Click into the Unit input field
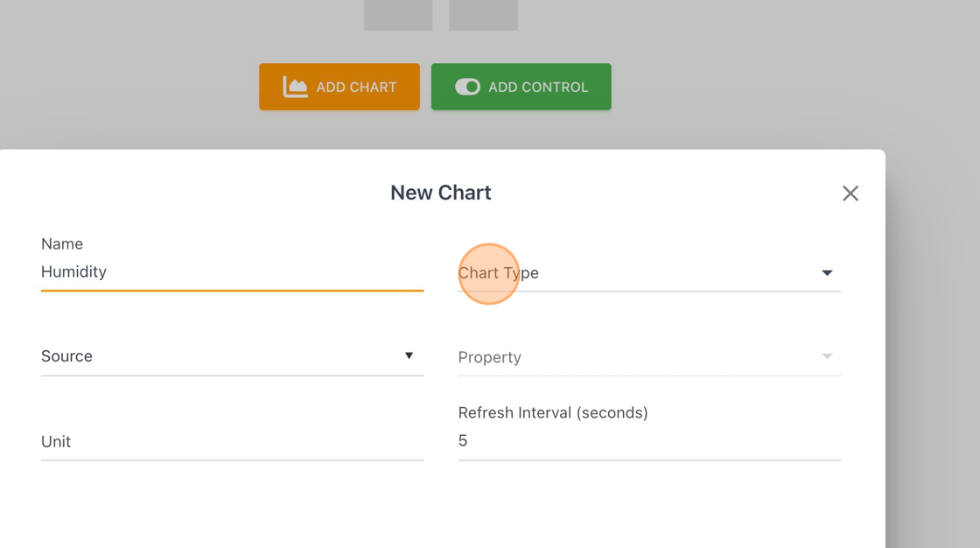 click(232, 442)
